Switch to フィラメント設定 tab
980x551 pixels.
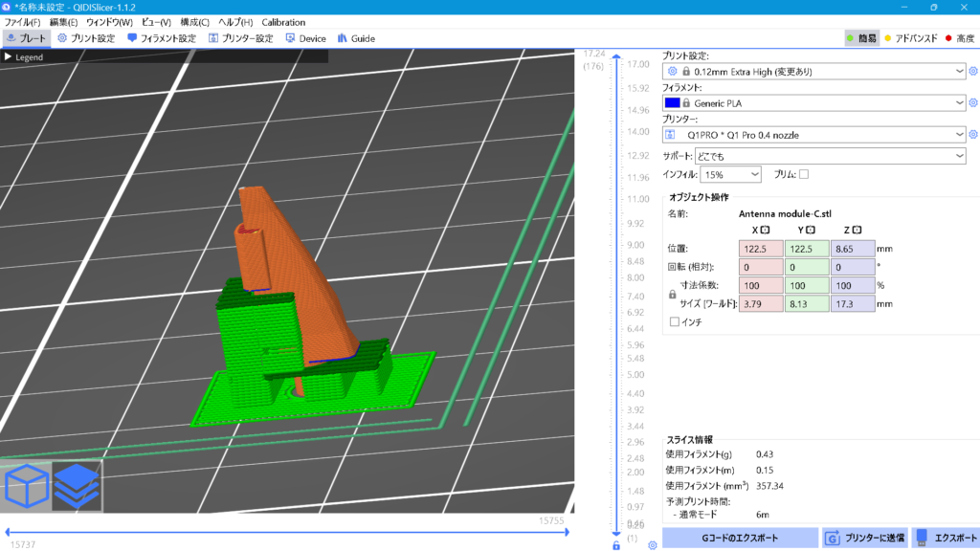[161, 38]
